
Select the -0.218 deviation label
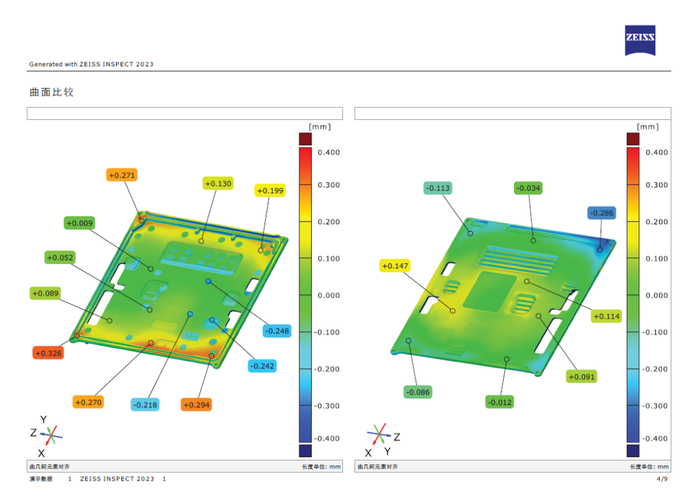145,404
